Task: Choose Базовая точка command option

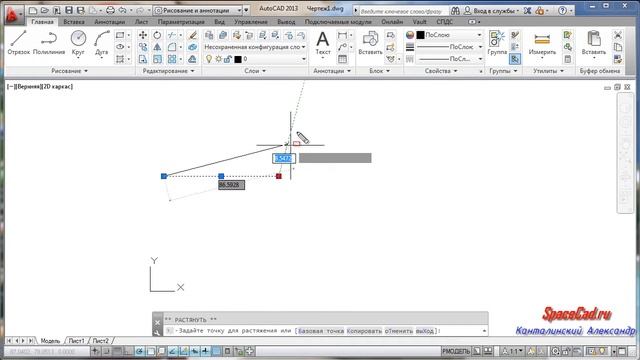Action: tap(321, 331)
